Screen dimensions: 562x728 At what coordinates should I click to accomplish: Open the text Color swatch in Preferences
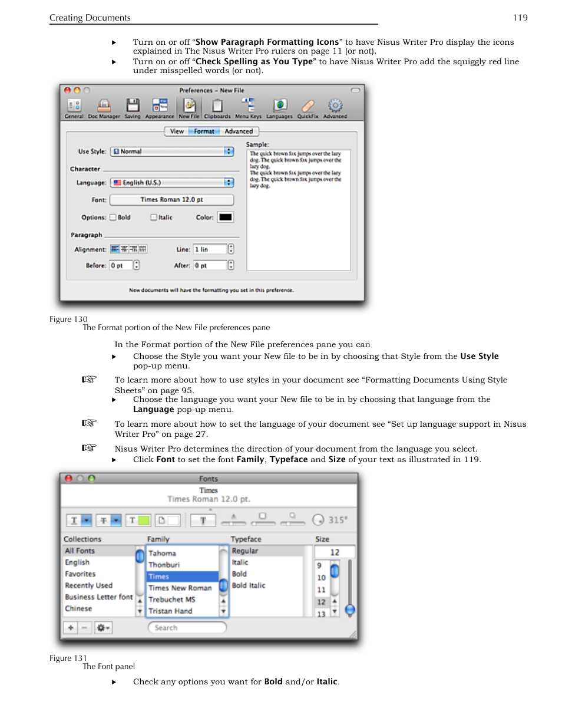(x=226, y=218)
